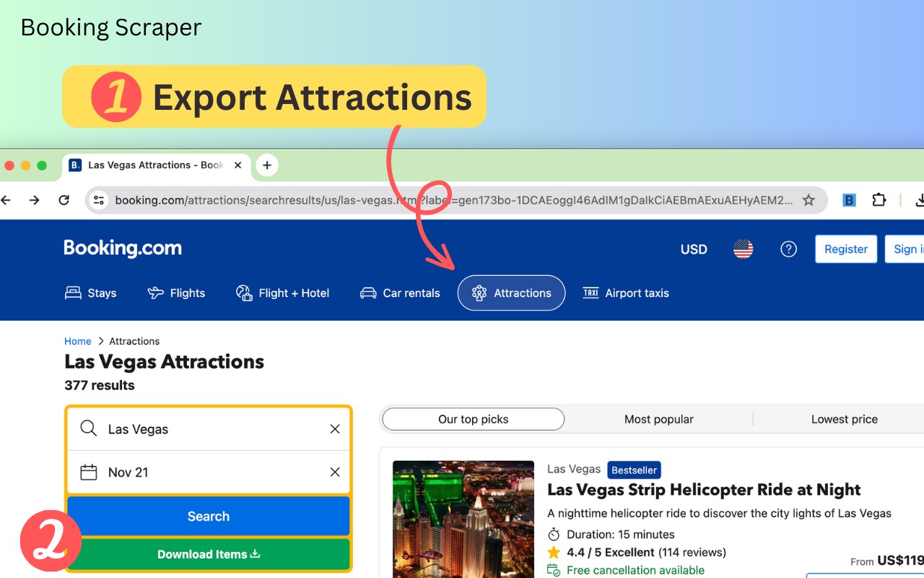Click the helicopter ride thumbnail image
This screenshot has width=924, height=578.
click(x=463, y=519)
